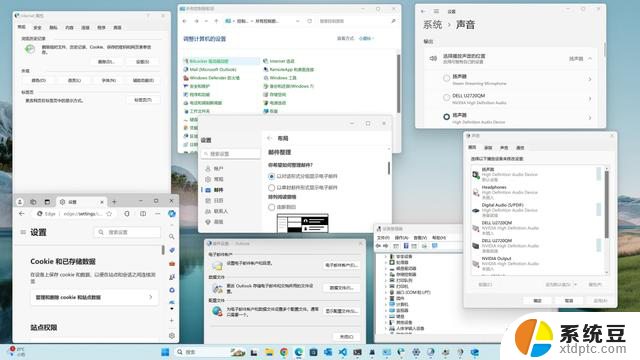Click Show Profiles button in Mail Setup
Screen dimensions: 640x360
coord(341,311)
